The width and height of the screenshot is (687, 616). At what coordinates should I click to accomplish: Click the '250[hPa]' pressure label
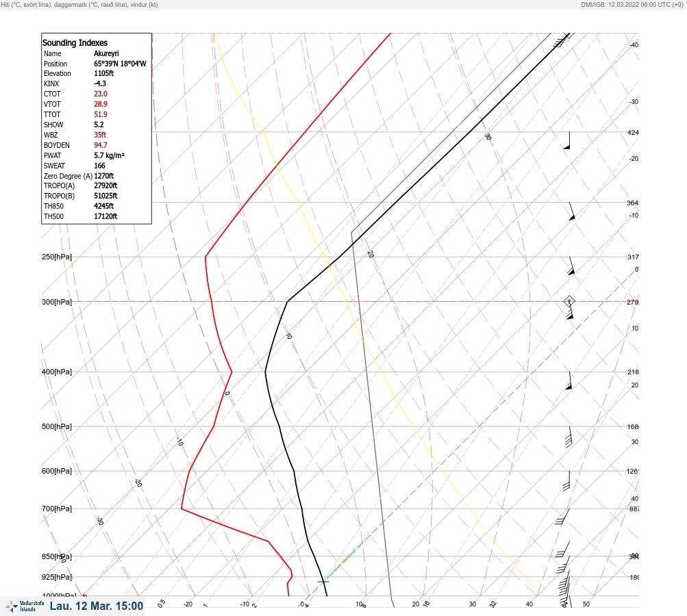pyautogui.click(x=57, y=257)
